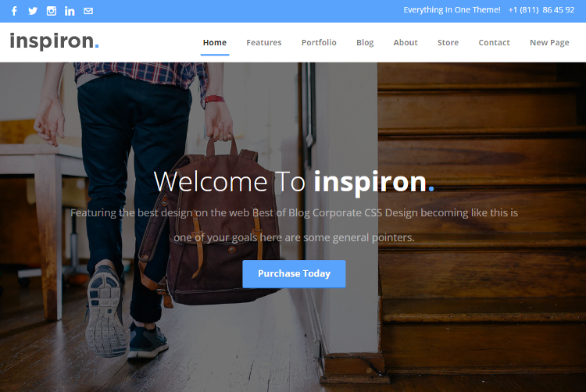The image size is (586, 392).
Task: Click the Purchase Today button
Action: point(294,273)
